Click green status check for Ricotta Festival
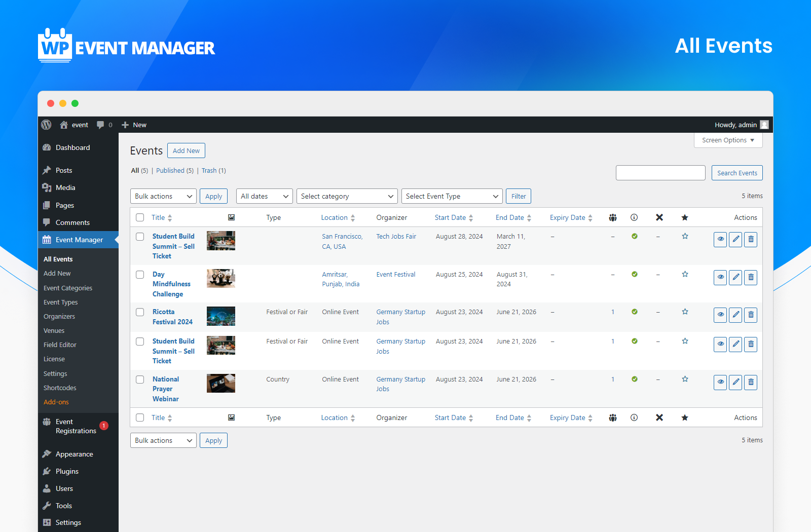Screen dimensions: 811x532 [x=635, y=312]
